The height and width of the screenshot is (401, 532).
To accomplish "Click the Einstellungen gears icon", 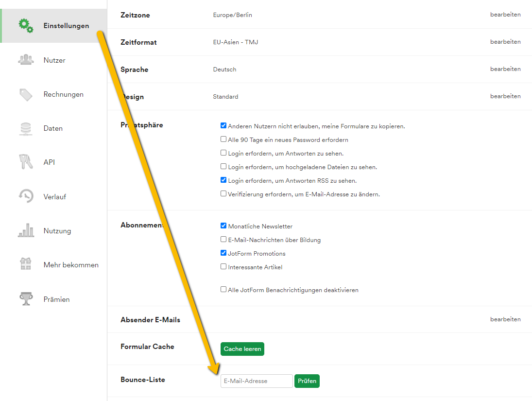I will point(26,25).
